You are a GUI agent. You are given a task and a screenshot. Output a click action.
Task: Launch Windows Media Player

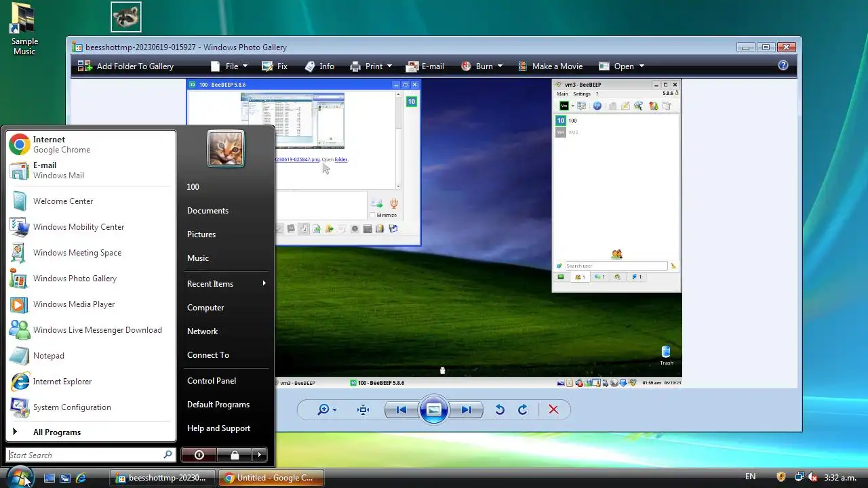coord(90,304)
